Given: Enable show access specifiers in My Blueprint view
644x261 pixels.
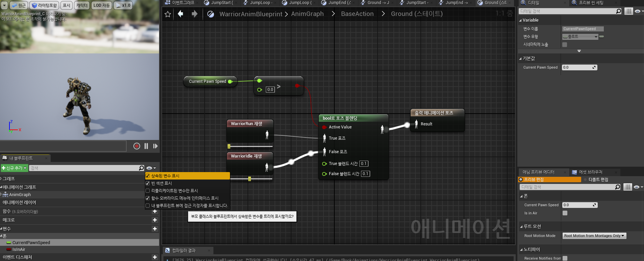Looking at the screenshot, I should [x=148, y=206].
